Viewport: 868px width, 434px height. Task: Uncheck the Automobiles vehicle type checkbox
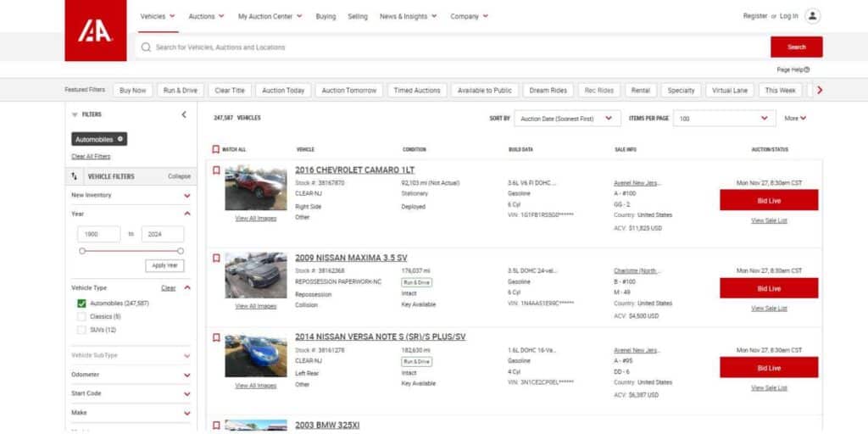click(81, 303)
